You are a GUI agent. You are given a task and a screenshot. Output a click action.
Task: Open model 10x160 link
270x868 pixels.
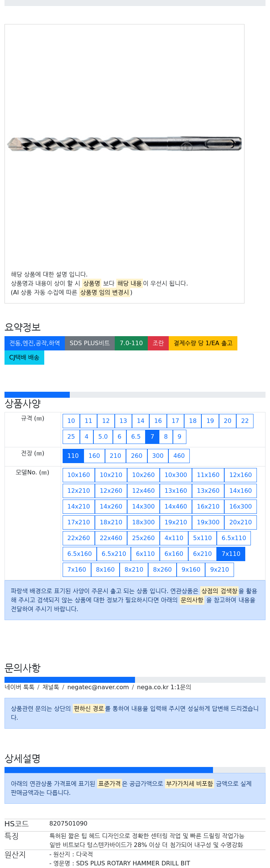(79, 475)
